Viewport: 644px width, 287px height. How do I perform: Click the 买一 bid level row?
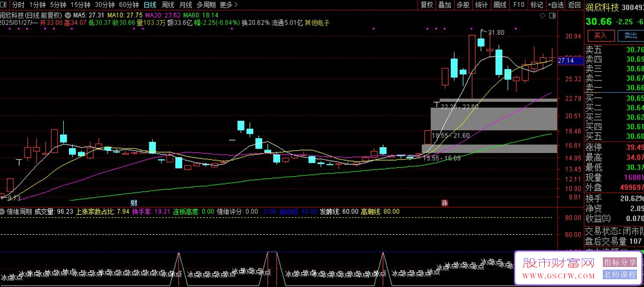(614, 98)
